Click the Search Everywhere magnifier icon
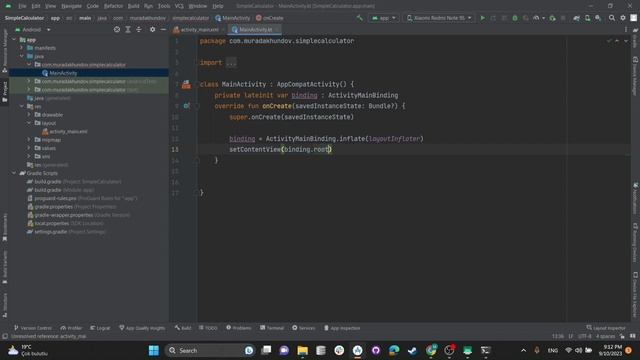Image resolution: width=640 pixels, height=360 pixels. (x=612, y=18)
